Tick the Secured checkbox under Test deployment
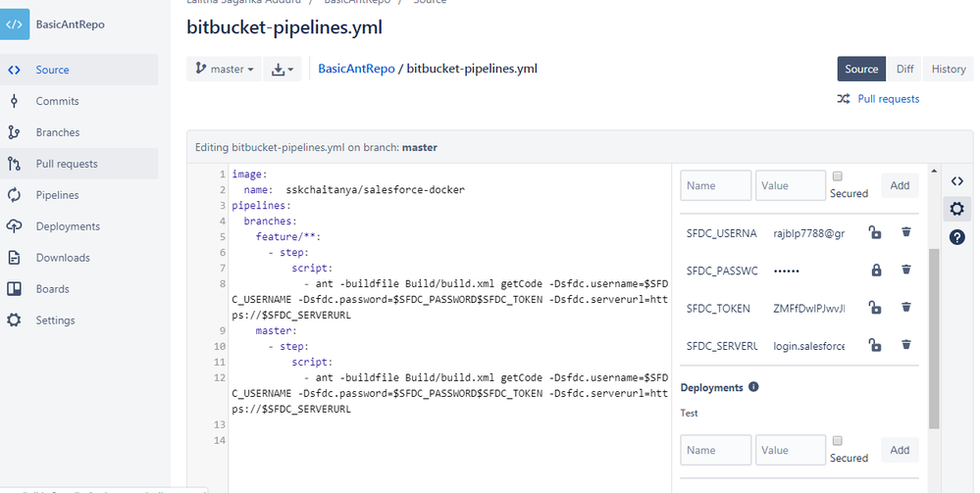 click(x=838, y=440)
